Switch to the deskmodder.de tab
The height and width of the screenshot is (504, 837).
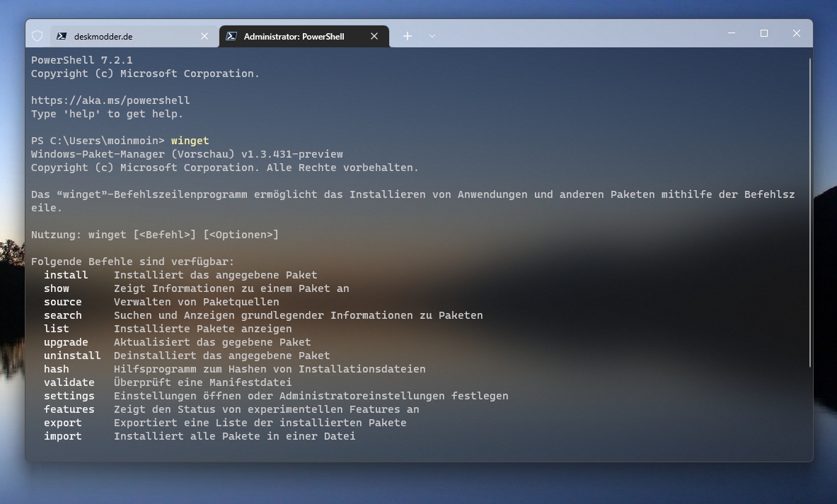(134, 36)
